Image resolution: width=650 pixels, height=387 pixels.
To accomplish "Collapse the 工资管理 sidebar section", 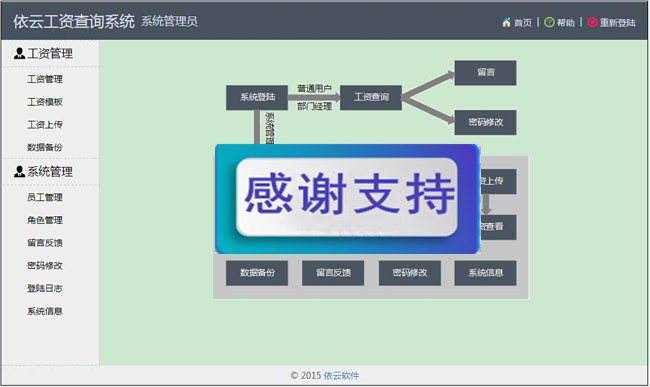I will (50, 53).
